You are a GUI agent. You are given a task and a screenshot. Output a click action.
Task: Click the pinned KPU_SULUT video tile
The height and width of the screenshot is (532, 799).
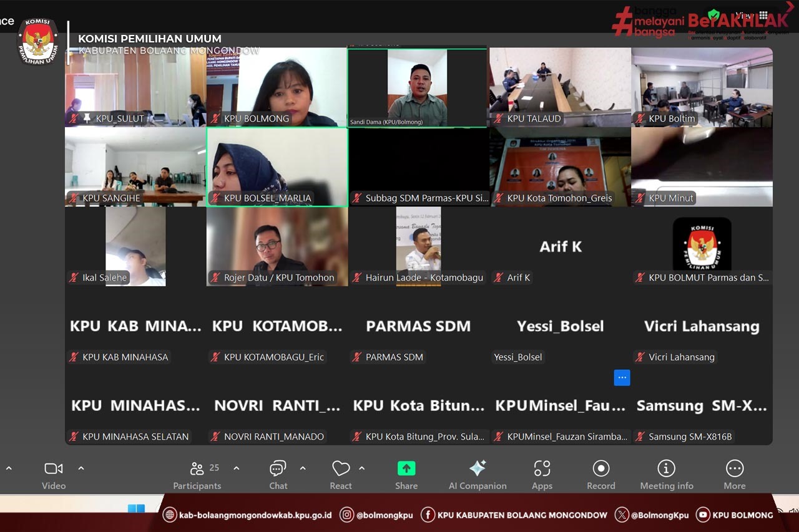pos(135,87)
